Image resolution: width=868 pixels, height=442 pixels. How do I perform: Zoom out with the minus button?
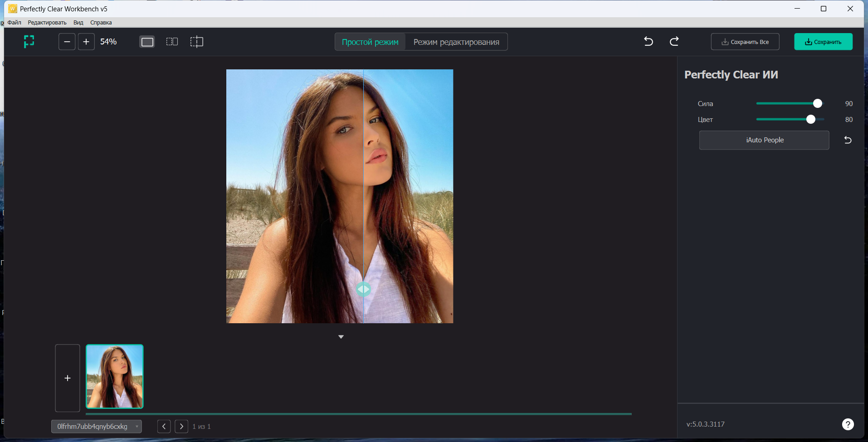pyautogui.click(x=67, y=42)
